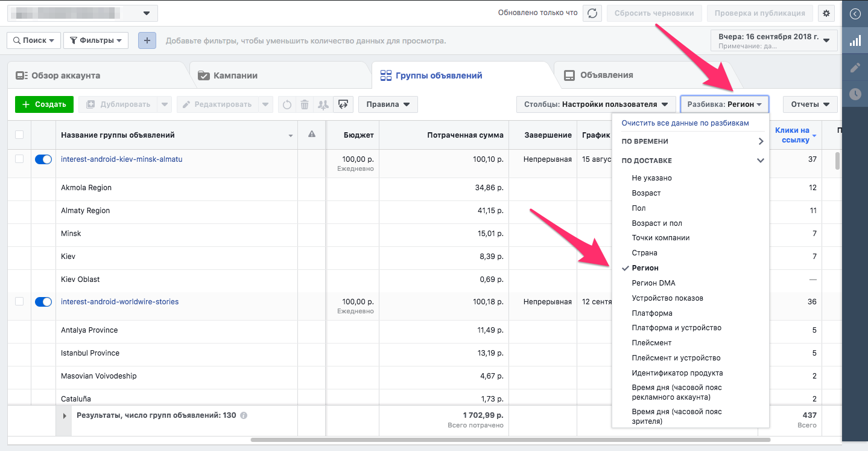The height and width of the screenshot is (451, 868).
Task: Click the green Создать button
Action: point(44,104)
